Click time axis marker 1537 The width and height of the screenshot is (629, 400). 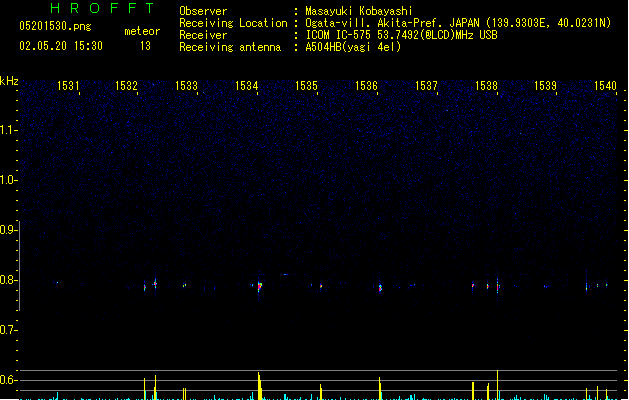click(426, 86)
